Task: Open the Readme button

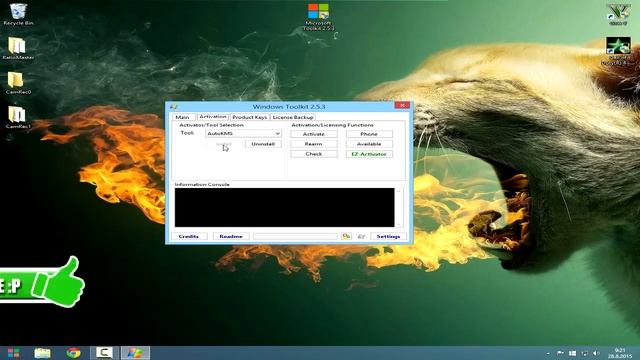Action: click(x=231, y=236)
